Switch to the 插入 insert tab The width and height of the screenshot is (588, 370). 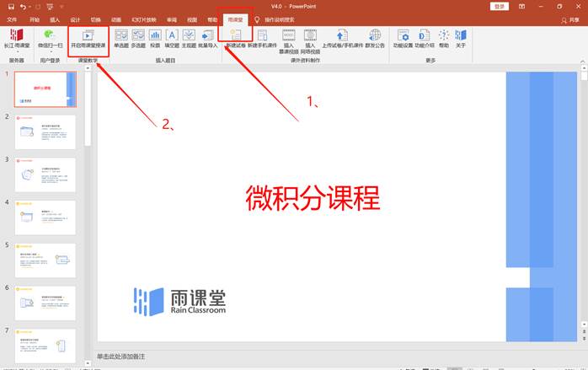click(55, 19)
